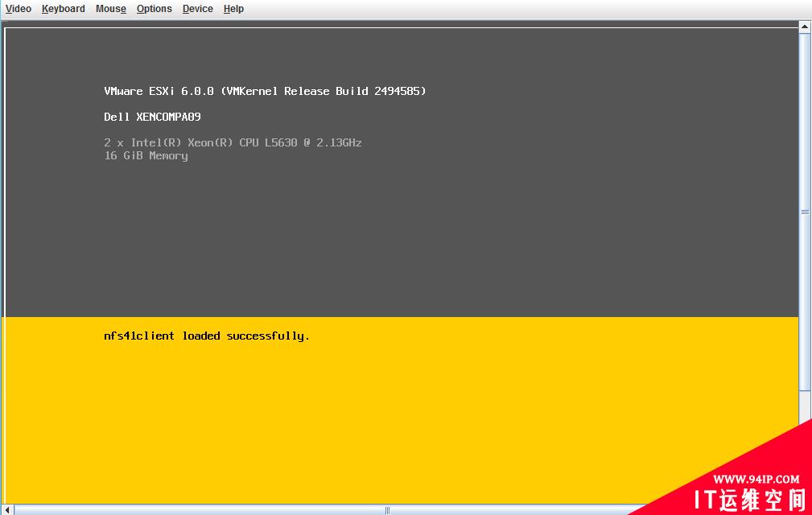Viewport: 812px width, 515px height.
Task: Click the Dell XENCOMPA09 host text
Action: tap(152, 117)
